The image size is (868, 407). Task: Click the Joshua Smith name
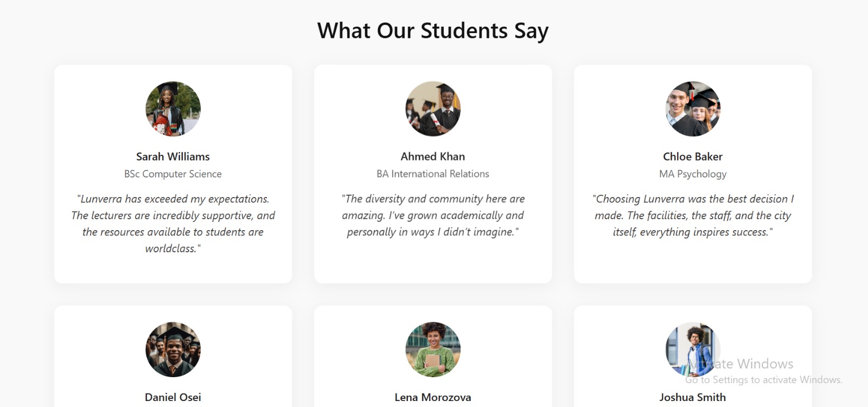pyautogui.click(x=693, y=397)
